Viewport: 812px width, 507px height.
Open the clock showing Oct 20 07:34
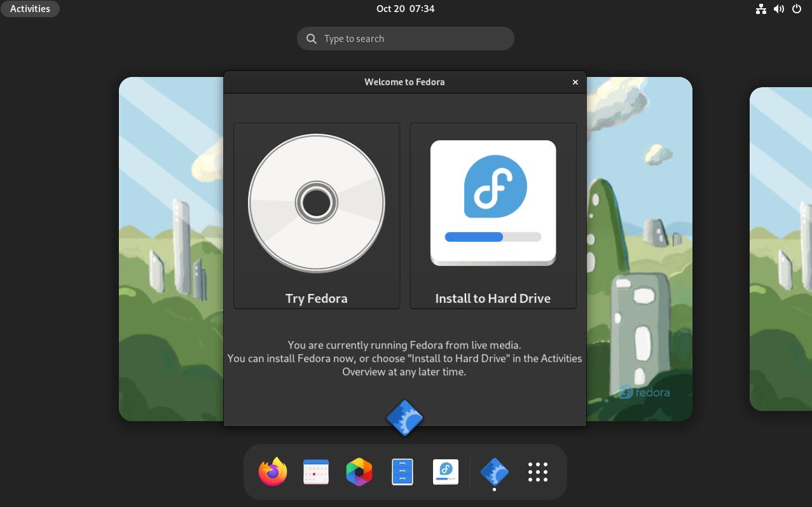tap(406, 9)
